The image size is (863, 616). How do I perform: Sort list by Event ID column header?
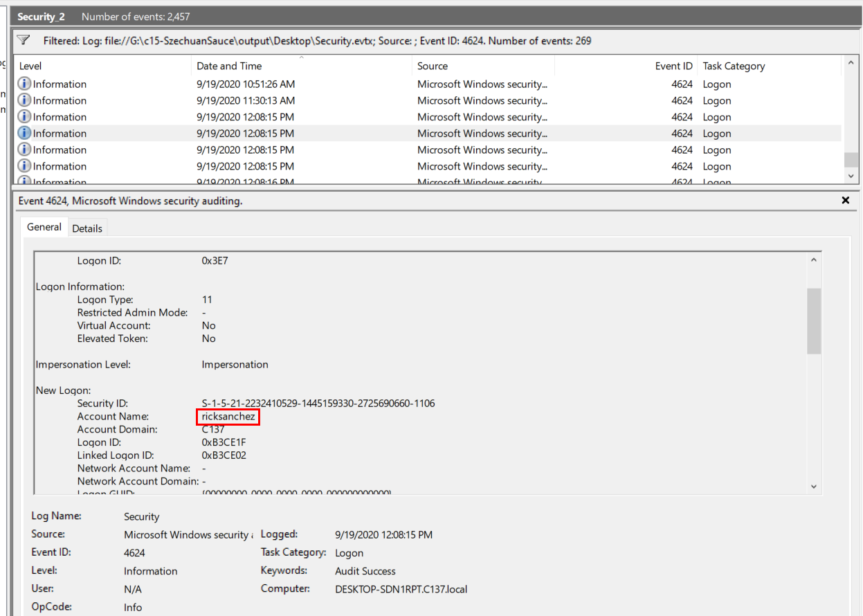click(x=673, y=66)
